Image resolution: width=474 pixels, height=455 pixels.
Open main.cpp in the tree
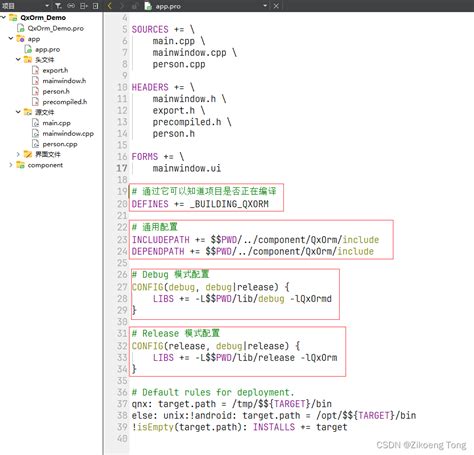pos(56,123)
